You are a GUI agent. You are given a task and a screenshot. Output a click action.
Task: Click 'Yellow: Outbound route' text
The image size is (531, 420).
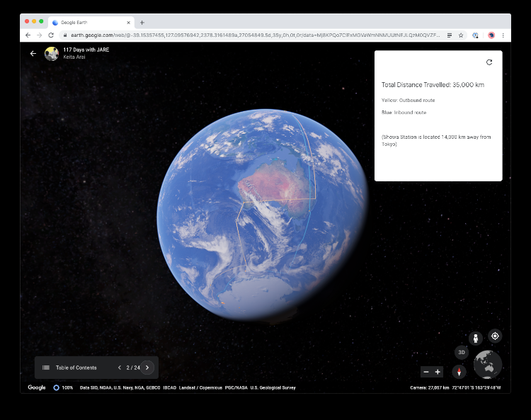[x=408, y=101]
